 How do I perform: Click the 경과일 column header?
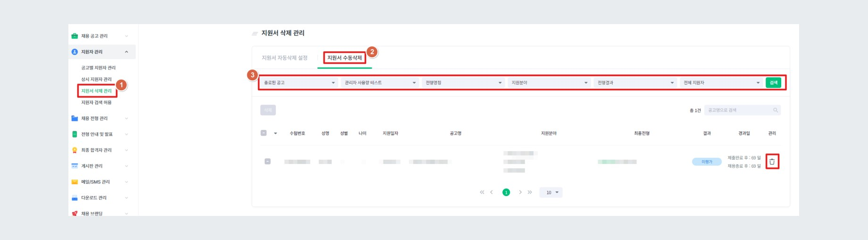(x=744, y=133)
